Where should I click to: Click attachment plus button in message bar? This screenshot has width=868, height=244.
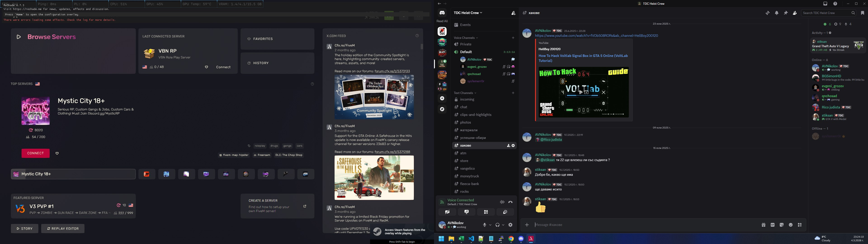pos(527,225)
